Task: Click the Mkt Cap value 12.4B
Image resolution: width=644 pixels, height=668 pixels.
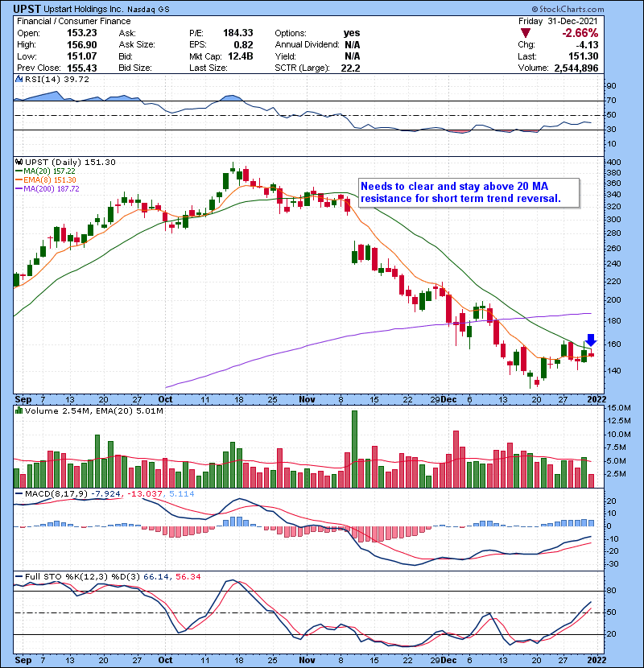Action: [241, 56]
